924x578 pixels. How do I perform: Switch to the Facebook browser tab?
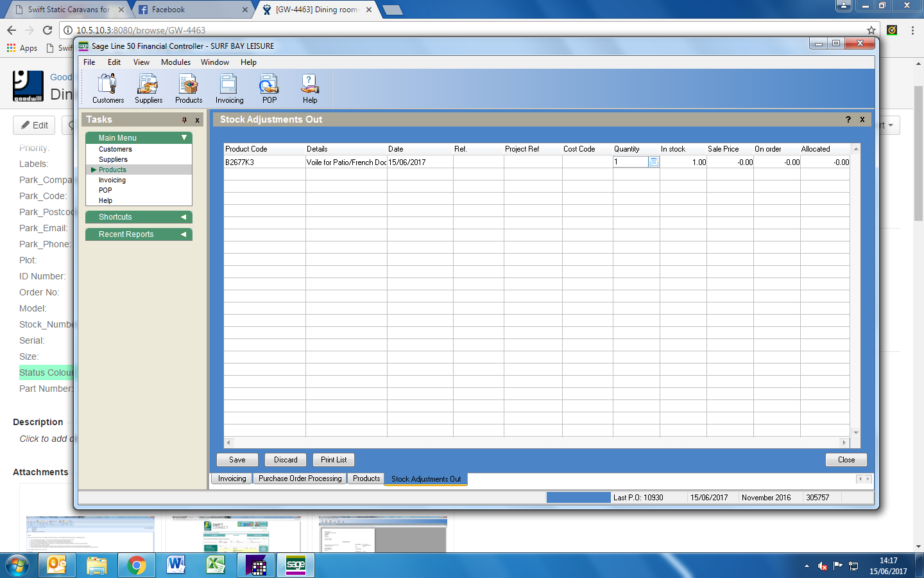pyautogui.click(x=193, y=10)
